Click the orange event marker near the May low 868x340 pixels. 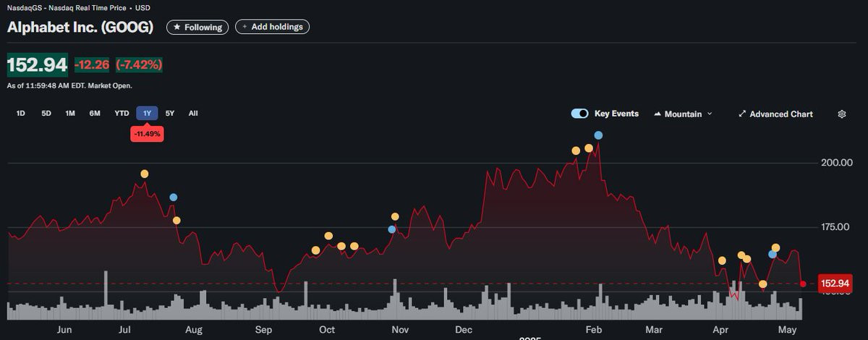762,284
